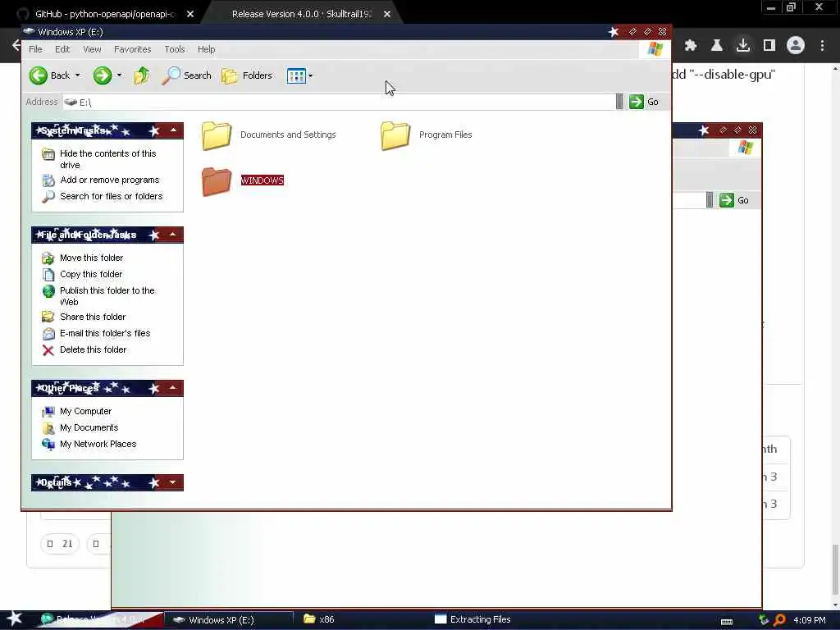Switch to Release Version 4.0.0 browser tab
The image size is (840, 630).
[301, 14]
